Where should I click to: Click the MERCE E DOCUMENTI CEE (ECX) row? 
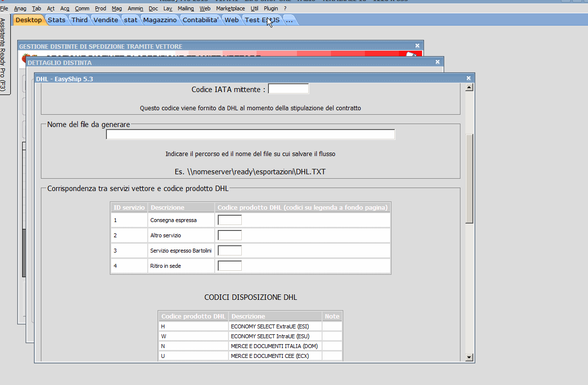click(x=251, y=356)
